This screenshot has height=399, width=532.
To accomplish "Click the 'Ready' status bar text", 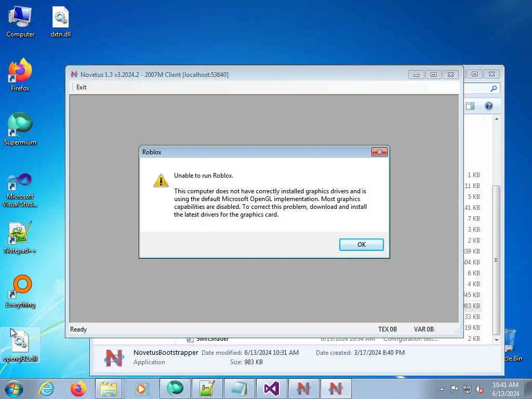I will 78,329.
